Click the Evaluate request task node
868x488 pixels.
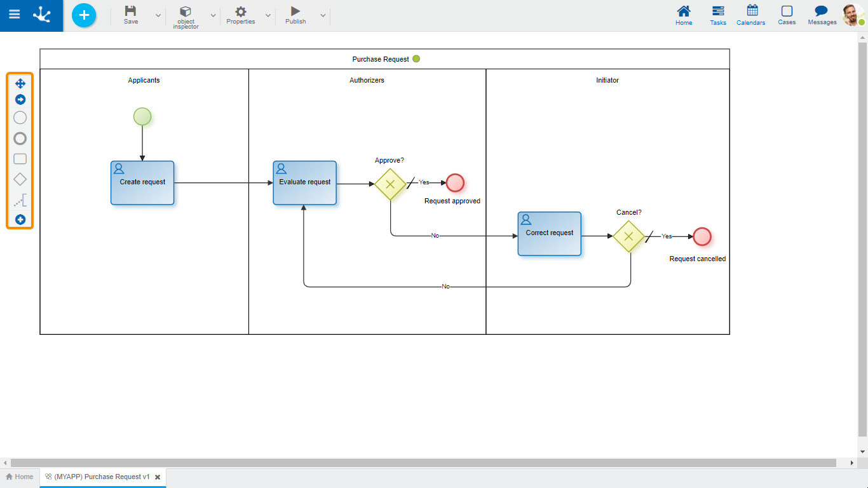tap(305, 183)
